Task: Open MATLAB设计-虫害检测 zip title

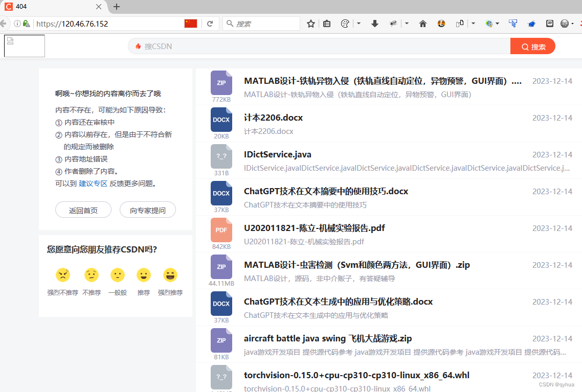Action: (x=357, y=265)
